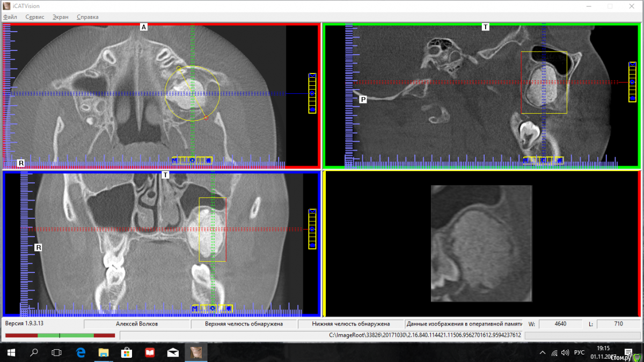Viewport: 644px width, 362px height.
Task: Click filled end knob of axial bottom slider
Action: [x=208, y=160]
